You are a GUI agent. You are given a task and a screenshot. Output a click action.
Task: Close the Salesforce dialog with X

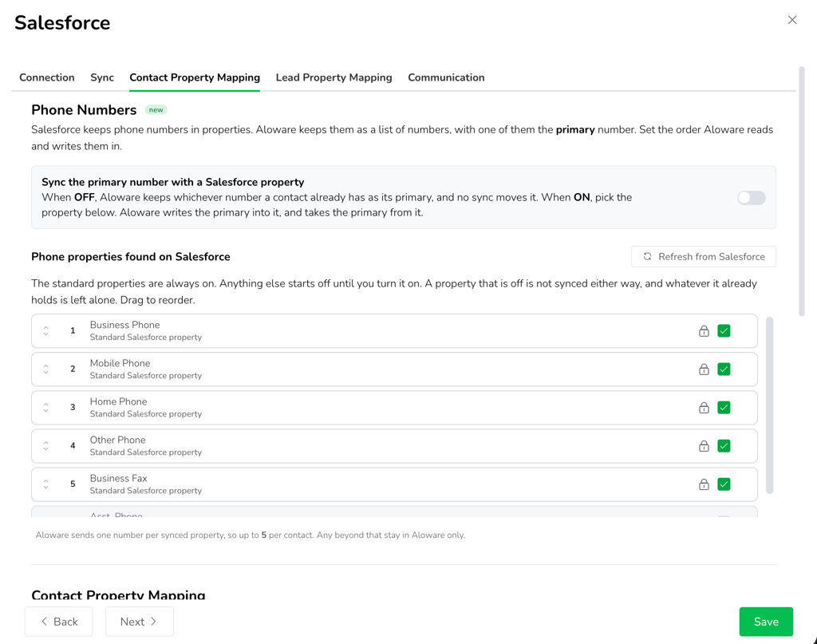pos(792,20)
